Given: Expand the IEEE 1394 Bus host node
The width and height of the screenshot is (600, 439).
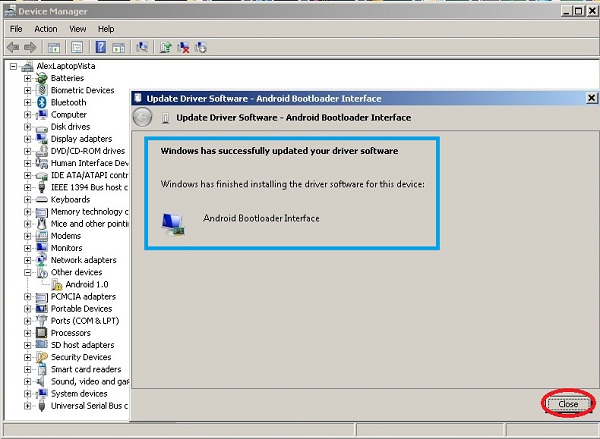Looking at the screenshot, I should [27, 188].
